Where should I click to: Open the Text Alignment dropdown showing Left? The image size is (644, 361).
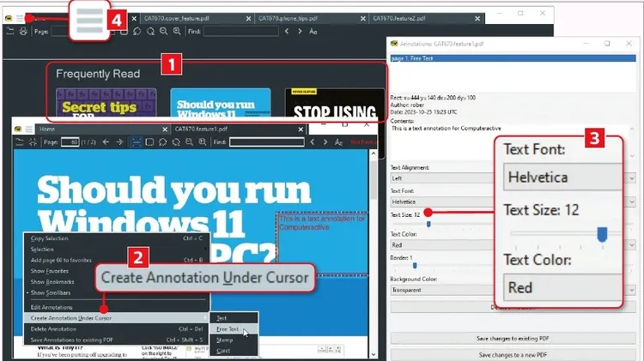pos(513,178)
